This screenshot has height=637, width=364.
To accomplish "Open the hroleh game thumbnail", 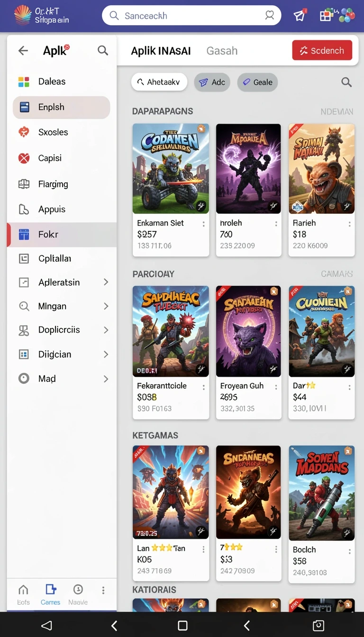I will point(248,169).
